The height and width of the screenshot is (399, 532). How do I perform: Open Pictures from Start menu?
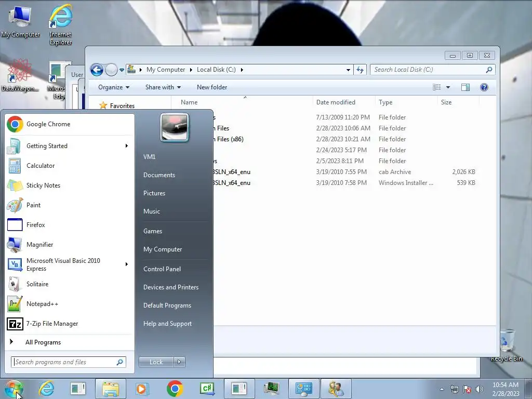[154, 193]
